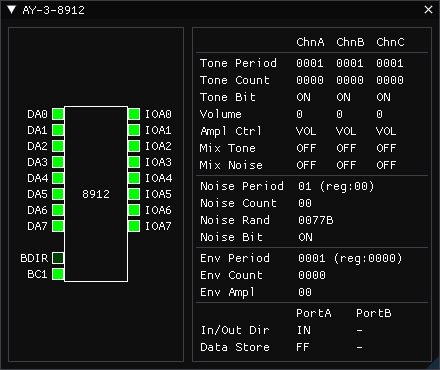Click Env Period value 0001 (reg:0000)

coord(350,258)
